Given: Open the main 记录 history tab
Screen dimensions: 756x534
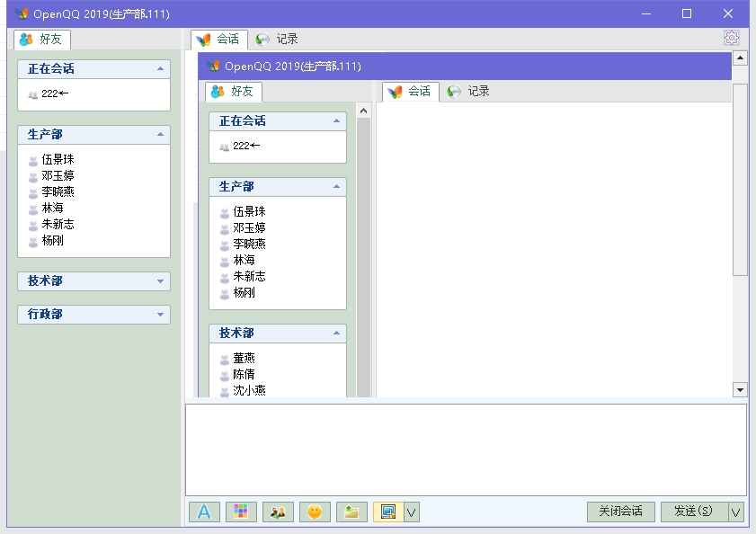Looking at the screenshot, I should point(277,39).
